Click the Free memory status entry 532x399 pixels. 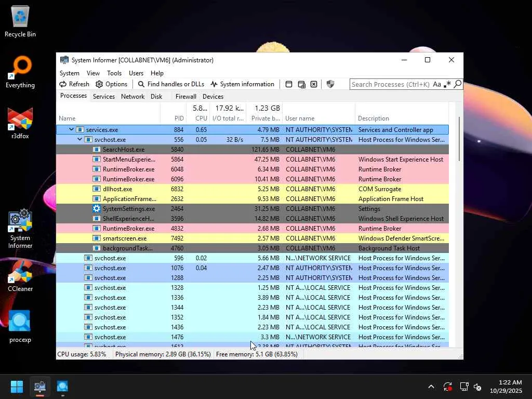[257, 354]
